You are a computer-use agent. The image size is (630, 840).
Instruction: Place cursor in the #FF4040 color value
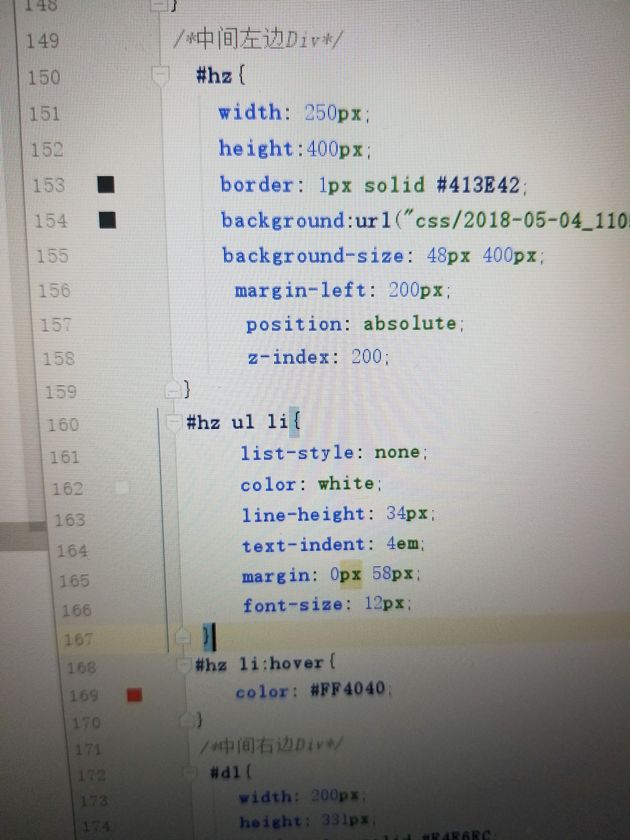coord(347,689)
